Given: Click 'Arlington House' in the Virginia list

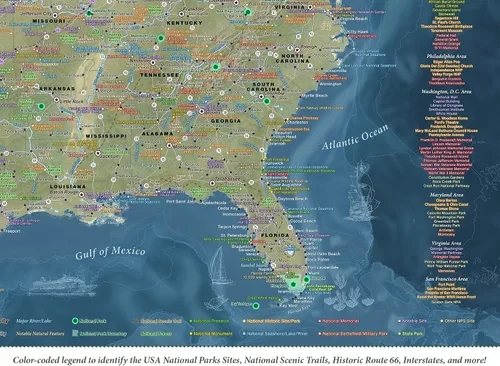Looking at the screenshot, I should [446, 257].
